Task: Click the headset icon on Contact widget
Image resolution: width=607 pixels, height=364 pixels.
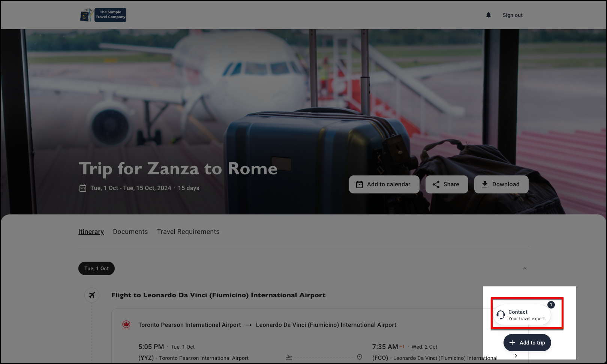Action: 501,315
